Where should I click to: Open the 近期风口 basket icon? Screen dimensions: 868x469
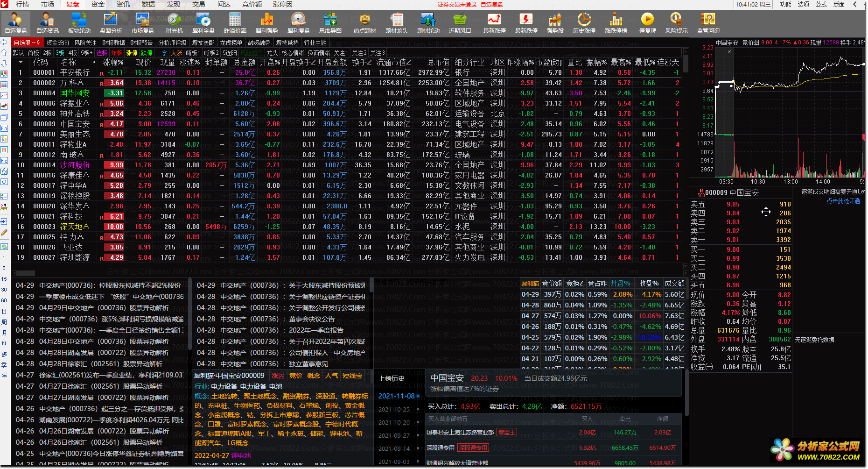coord(460,22)
